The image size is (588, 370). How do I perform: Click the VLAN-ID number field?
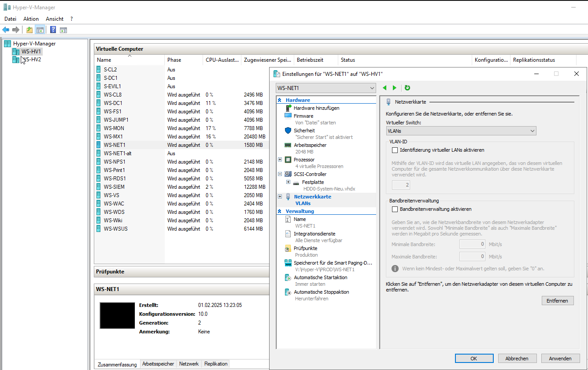point(401,185)
